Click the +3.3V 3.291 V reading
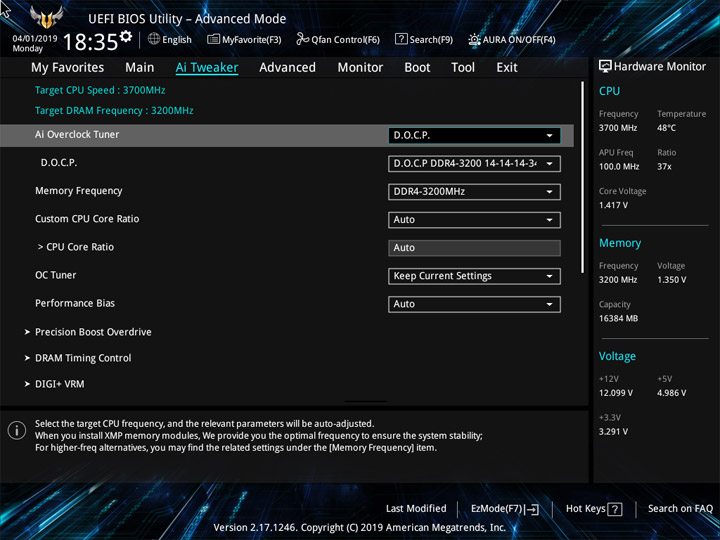720x540 pixels. coord(613,432)
